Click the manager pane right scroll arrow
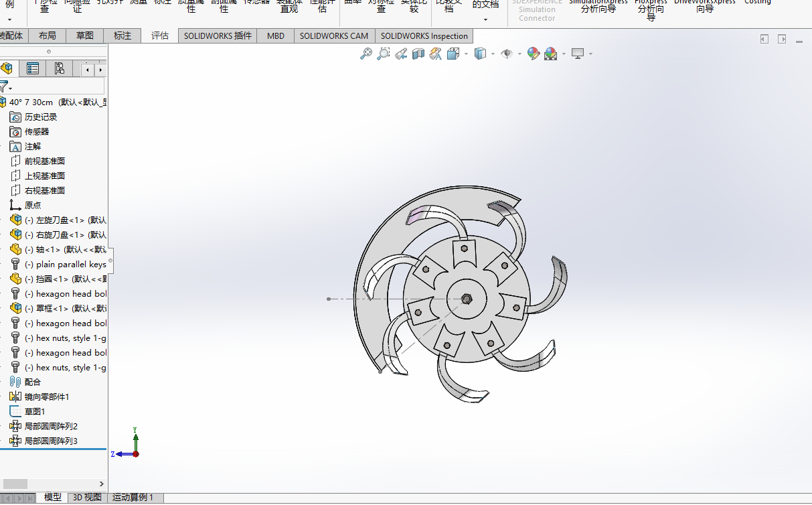This screenshot has height=505, width=812. tap(100, 70)
